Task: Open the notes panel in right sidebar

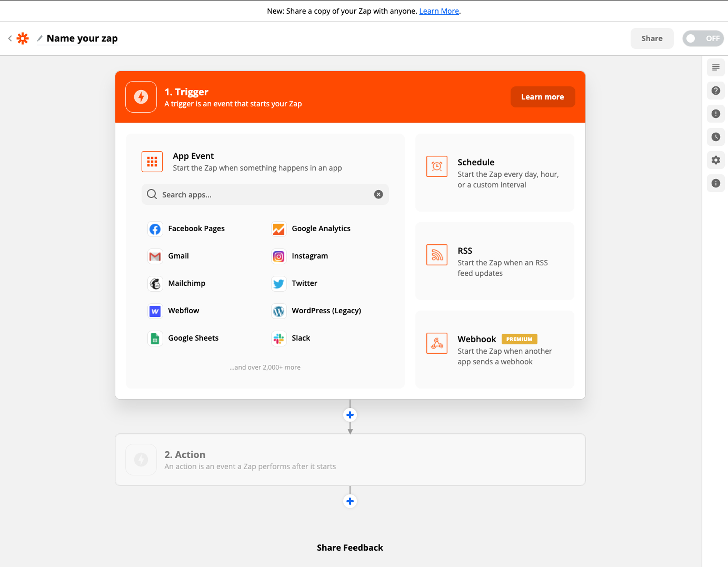Action: coord(716,67)
